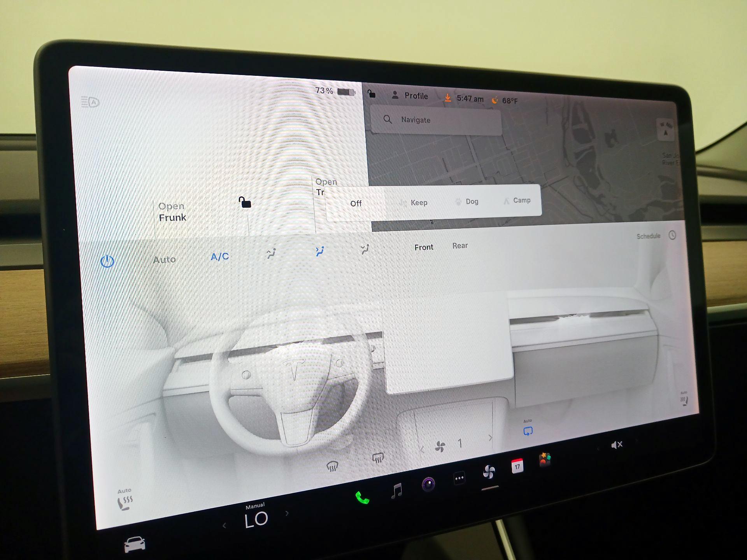The image size is (747, 560).
Task: Open the climate Schedule settings
Action: point(656,236)
